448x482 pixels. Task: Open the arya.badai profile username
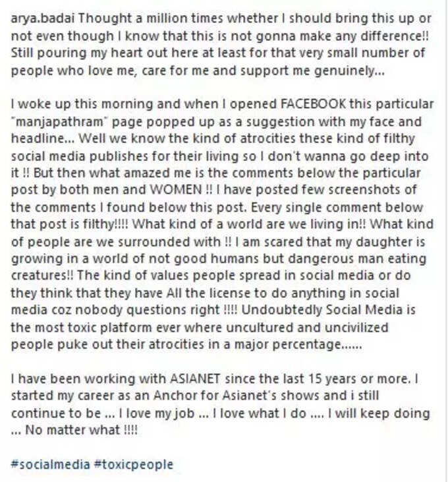[43, 18]
